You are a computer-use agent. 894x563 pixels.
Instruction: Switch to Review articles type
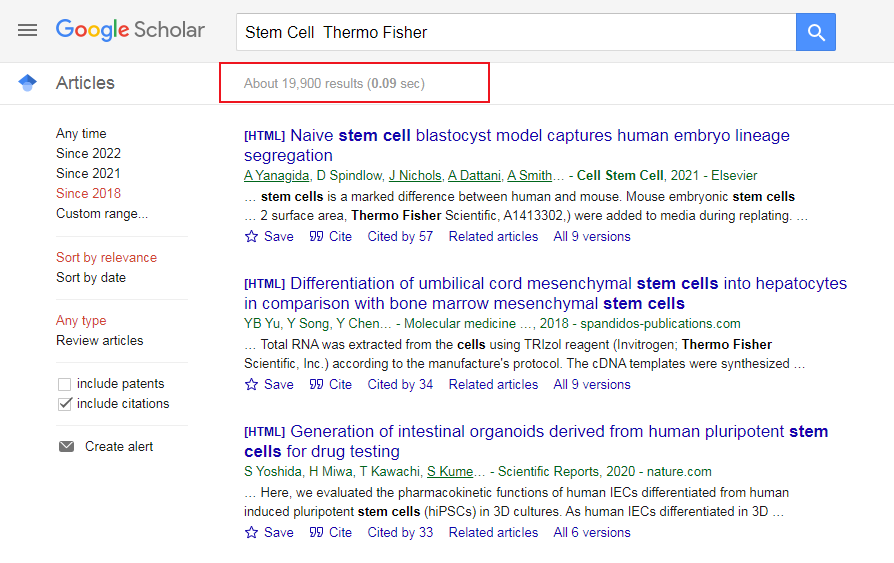pyautogui.click(x=100, y=340)
